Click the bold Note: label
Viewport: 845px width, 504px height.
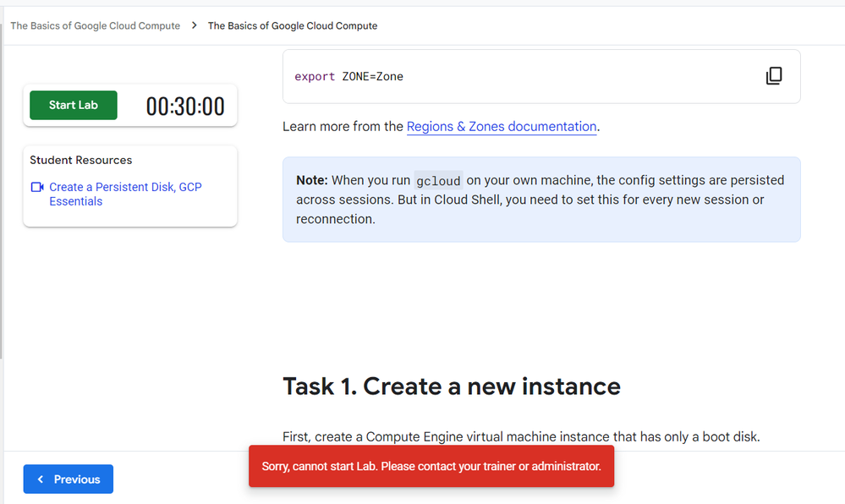[311, 180]
